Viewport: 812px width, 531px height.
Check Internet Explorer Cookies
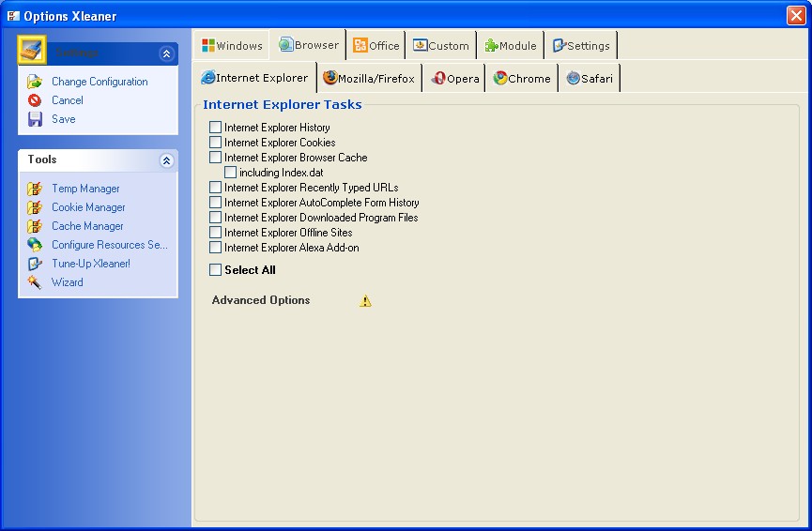click(215, 143)
